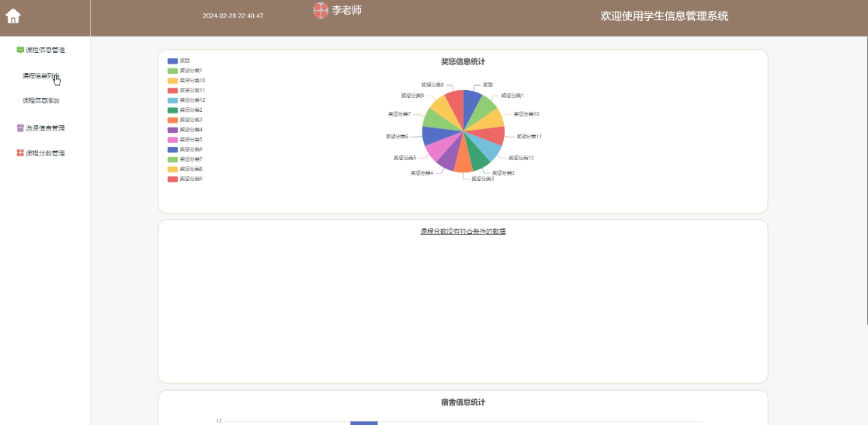
Task: Toggle the 奖惩分类2 legend entry
Action: tap(185, 110)
